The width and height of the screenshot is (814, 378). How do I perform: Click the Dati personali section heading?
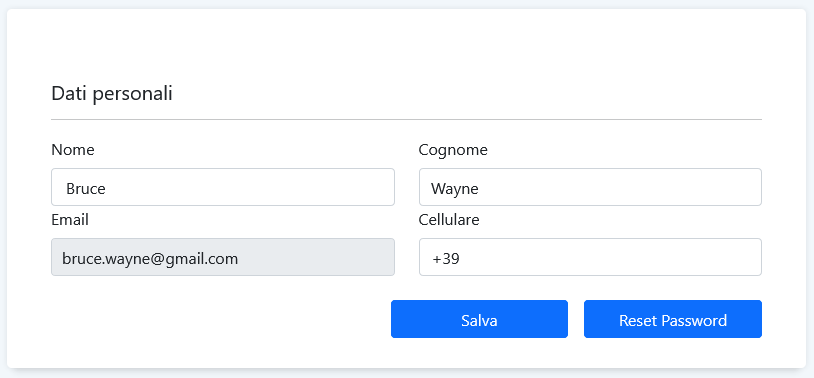pos(112,94)
